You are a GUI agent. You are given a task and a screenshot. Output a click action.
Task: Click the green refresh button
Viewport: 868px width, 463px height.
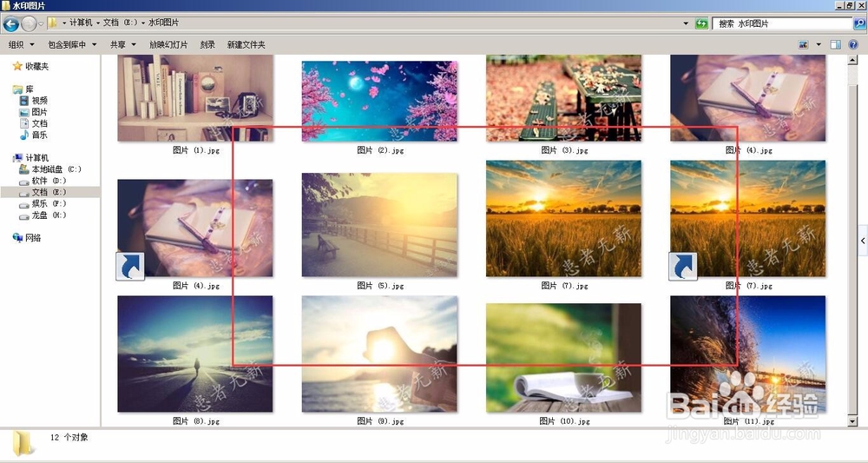701,23
